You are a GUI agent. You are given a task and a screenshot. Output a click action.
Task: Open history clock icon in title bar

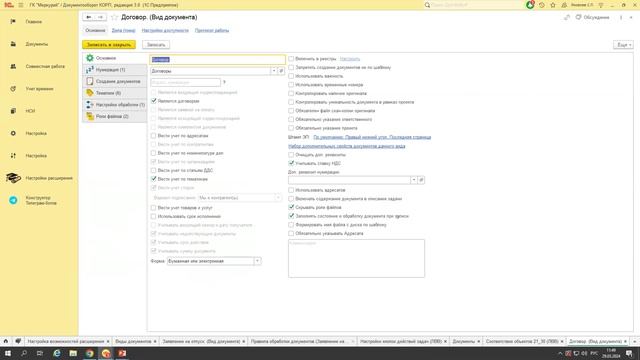tap(542, 5)
